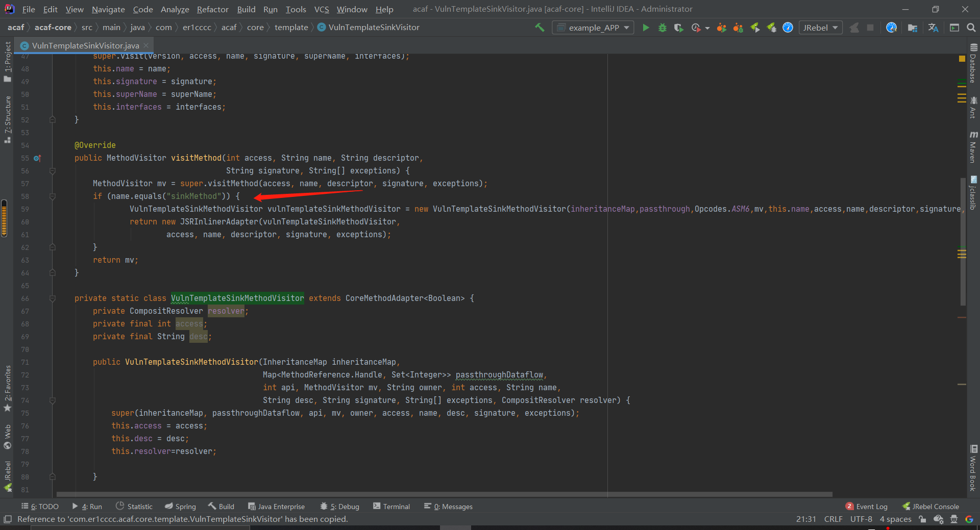Change line separator CRLF in status bar
Screen dimensions: 980x530
point(833,519)
